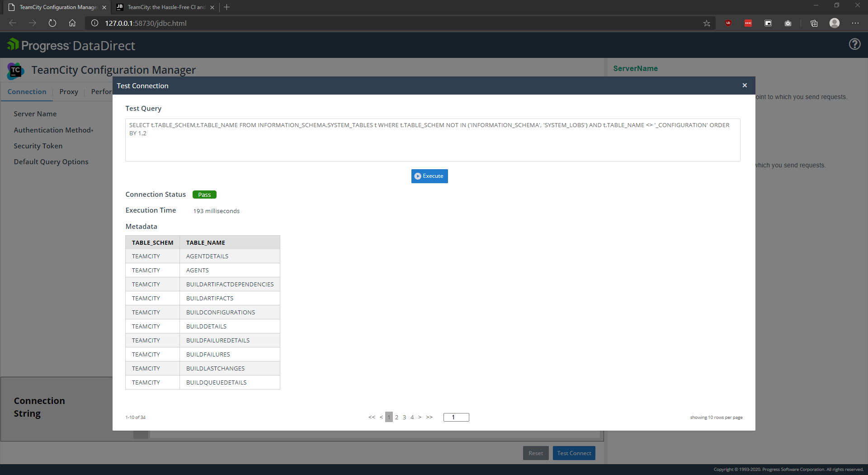Click the Test Connect button
868x475 pixels.
574,453
